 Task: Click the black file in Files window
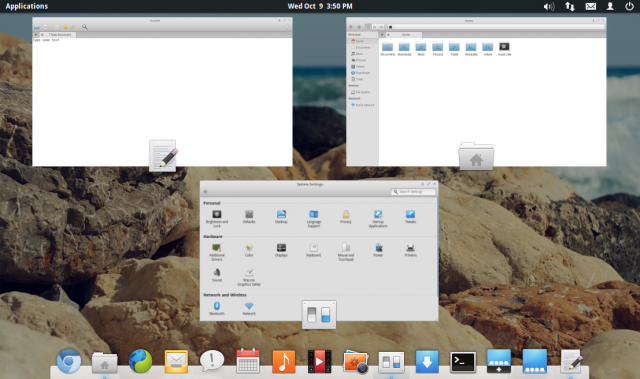pos(504,49)
